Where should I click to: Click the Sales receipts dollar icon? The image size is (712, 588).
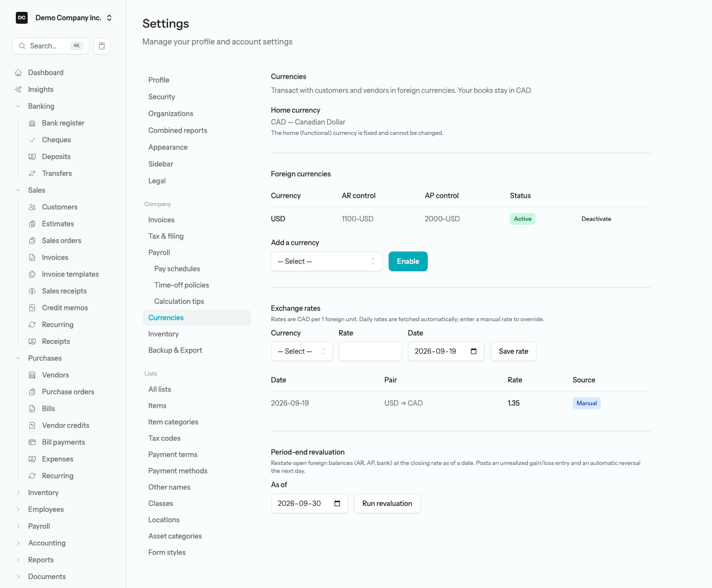(32, 291)
